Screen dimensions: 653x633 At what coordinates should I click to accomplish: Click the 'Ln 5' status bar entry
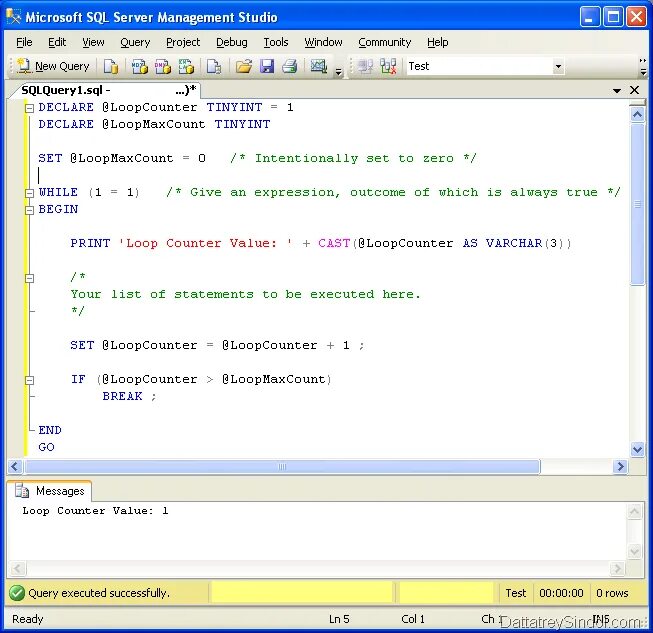click(339, 619)
